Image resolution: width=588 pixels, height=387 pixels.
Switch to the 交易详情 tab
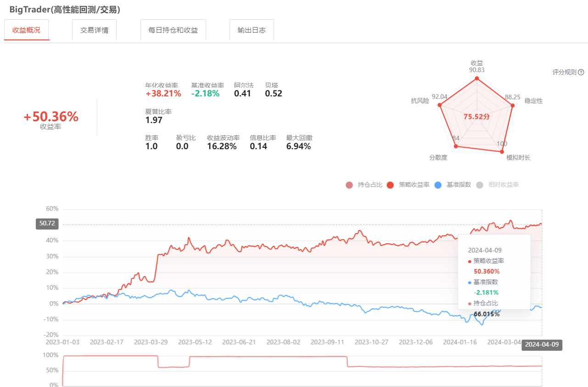(x=94, y=30)
